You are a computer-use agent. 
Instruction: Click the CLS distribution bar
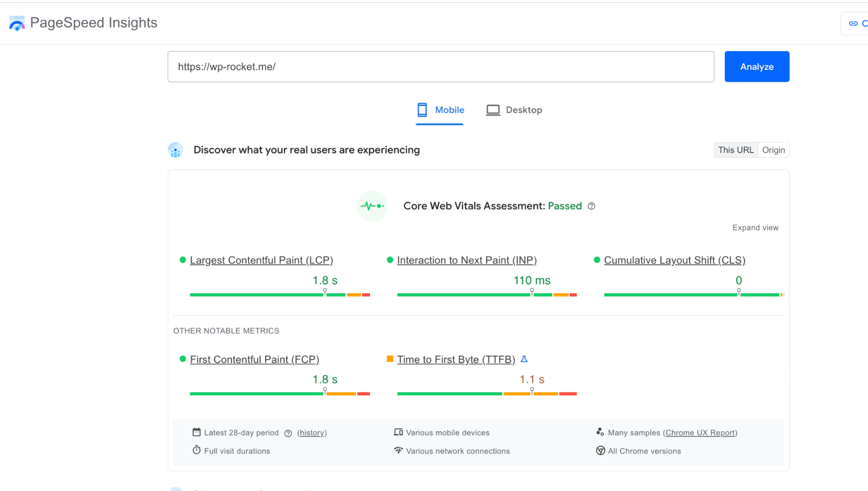point(694,295)
